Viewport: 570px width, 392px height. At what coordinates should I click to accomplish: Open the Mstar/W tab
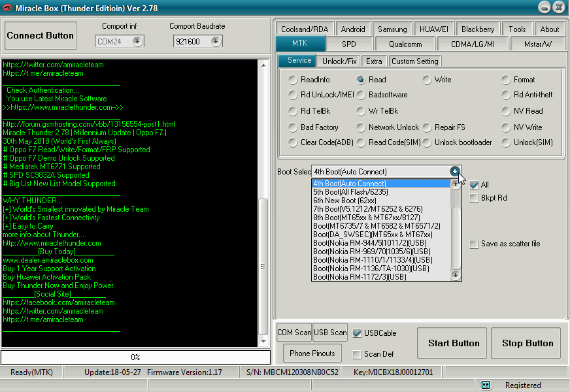coord(538,44)
